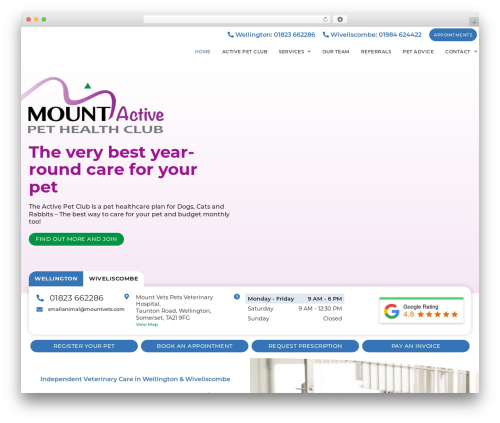The image size is (500, 423).
Task: Click the clock opening hours icon
Action: point(237,296)
